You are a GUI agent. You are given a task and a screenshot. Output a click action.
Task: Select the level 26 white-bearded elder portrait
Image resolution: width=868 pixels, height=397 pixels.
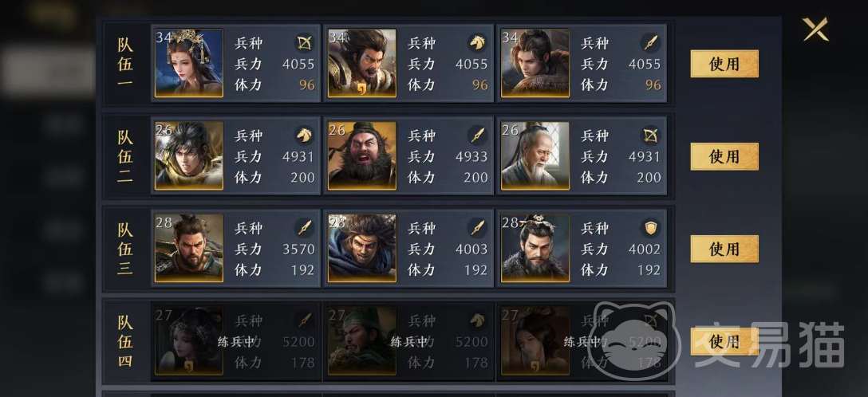pos(535,155)
